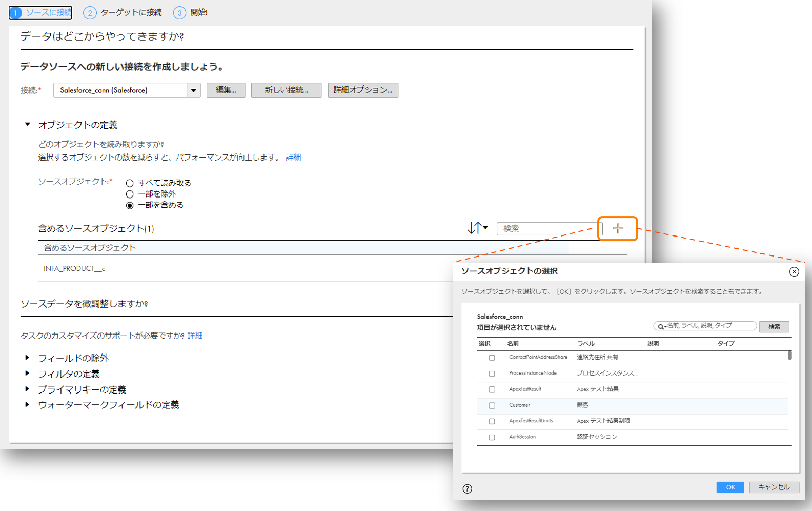Image resolution: width=812 pixels, height=511 pixels.
Task: Check the ApexTestResult checkbox
Action: tap(492, 389)
